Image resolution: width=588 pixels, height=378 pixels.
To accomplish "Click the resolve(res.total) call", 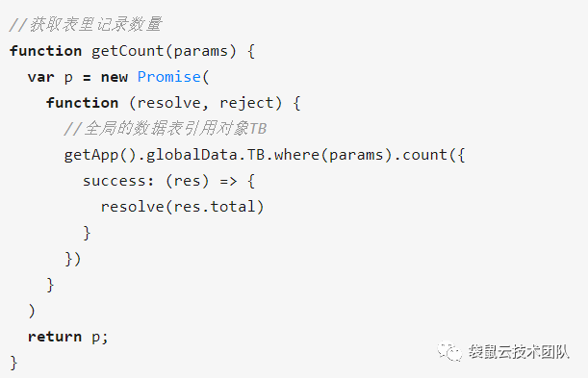I will pyautogui.click(x=182, y=207).
